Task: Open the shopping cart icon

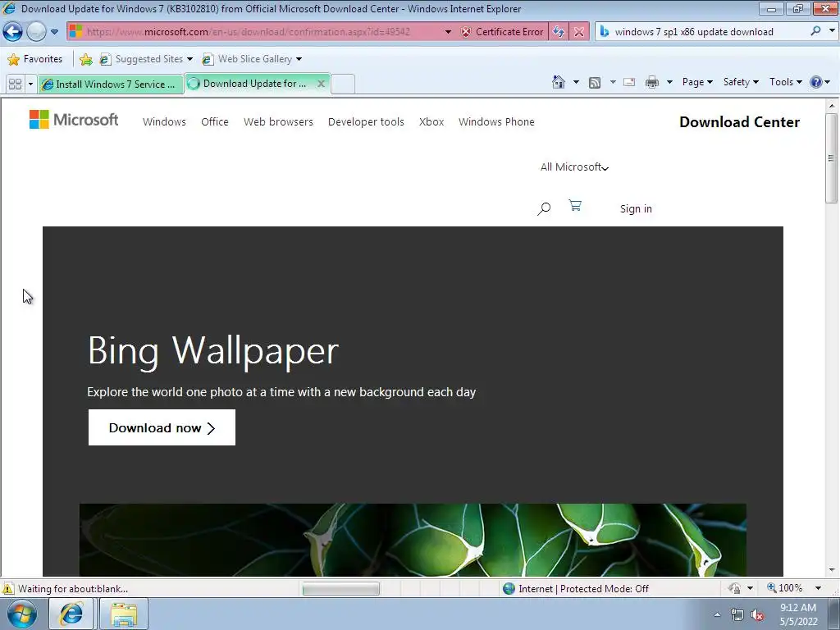Action: 575,206
